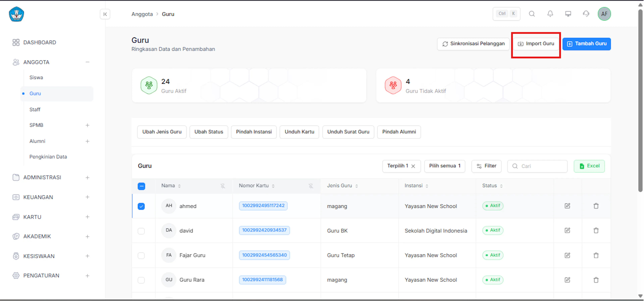The height and width of the screenshot is (301, 644).
Task: Check the Fajar Guru row checkbox
Action: pos(141,256)
